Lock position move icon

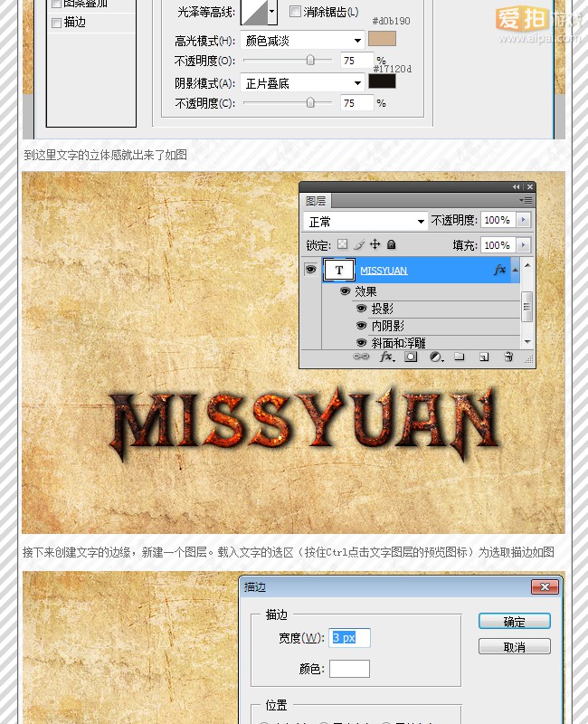point(375,243)
